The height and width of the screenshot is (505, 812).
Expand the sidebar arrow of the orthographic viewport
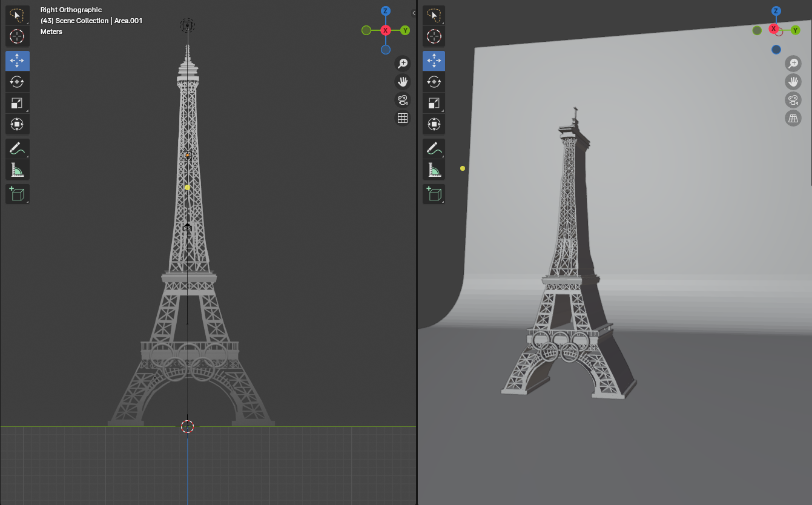414,13
